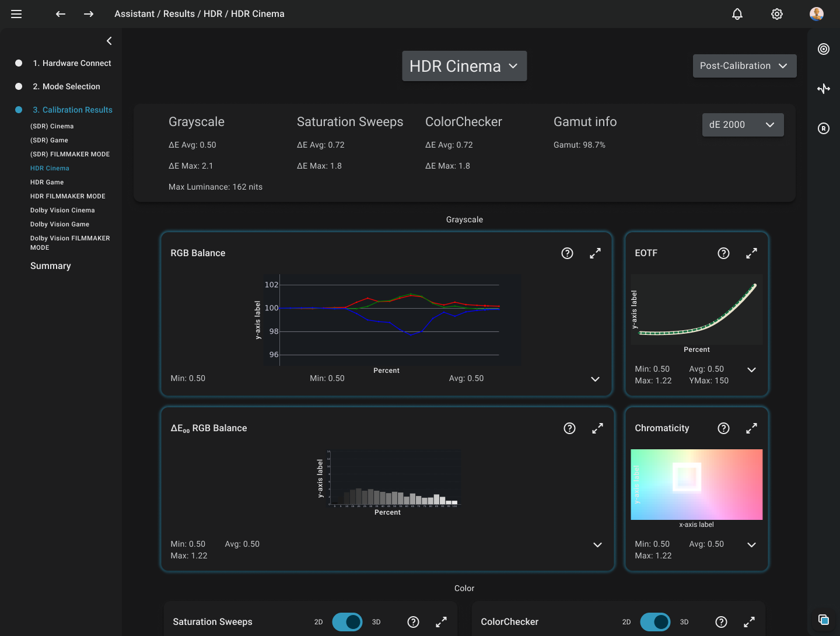Image resolution: width=840 pixels, height=636 pixels.
Task: Open the HDR Cinema mode dropdown
Action: [464, 66]
